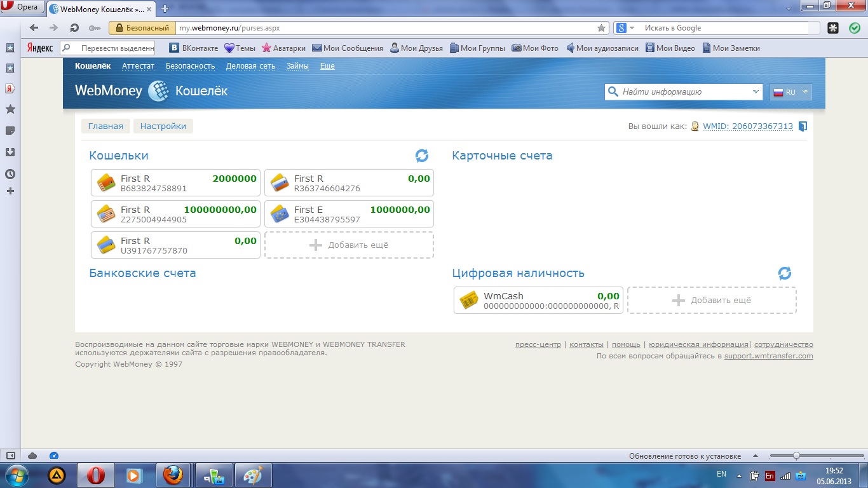Screen dimensions: 868x488
Task: Bookmark the page with the star icon
Action: tap(601, 28)
